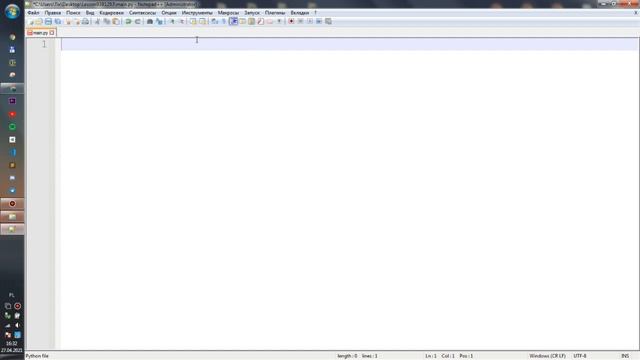The image size is (640, 360).
Task: Click 'length : 0' status bar entry
Action: pos(347,356)
